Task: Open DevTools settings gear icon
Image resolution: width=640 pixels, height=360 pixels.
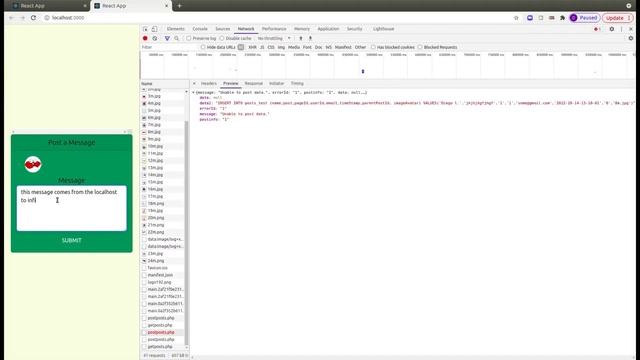Action: coord(611,29)
